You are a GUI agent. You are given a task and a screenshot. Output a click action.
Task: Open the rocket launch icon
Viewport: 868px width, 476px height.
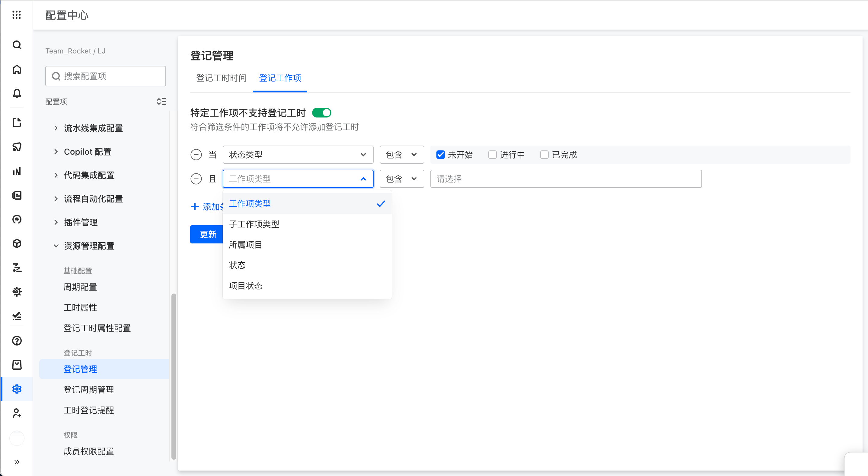pyautogui.click(x=17, y=147)
